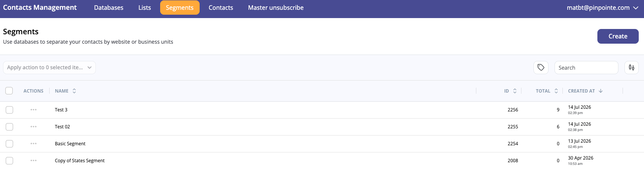Open the filter settings sliders icon

pyautogui.click(x=631, y=68)
